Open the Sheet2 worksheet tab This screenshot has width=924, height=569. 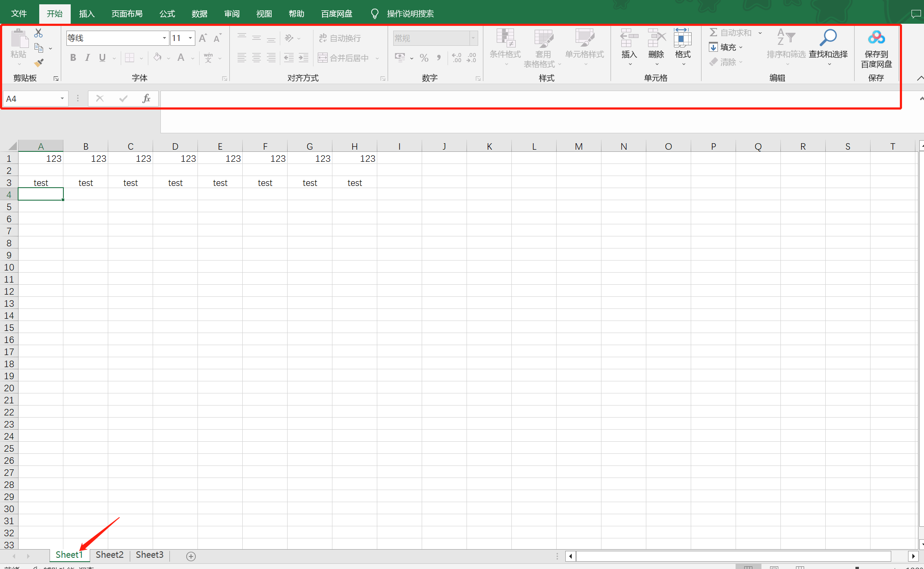click(110, 555)
